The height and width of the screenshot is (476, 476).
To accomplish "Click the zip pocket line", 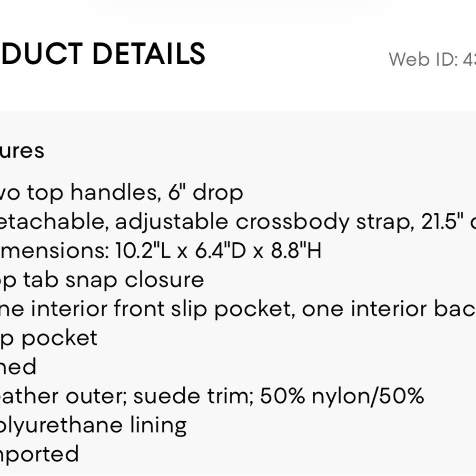I will pyautogui.click(x=49, y=338).
